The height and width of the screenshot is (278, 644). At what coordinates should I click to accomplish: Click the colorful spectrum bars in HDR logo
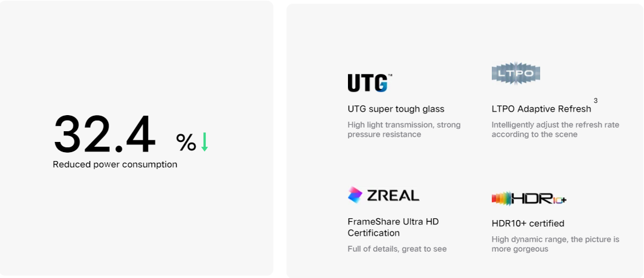point(501,199)
